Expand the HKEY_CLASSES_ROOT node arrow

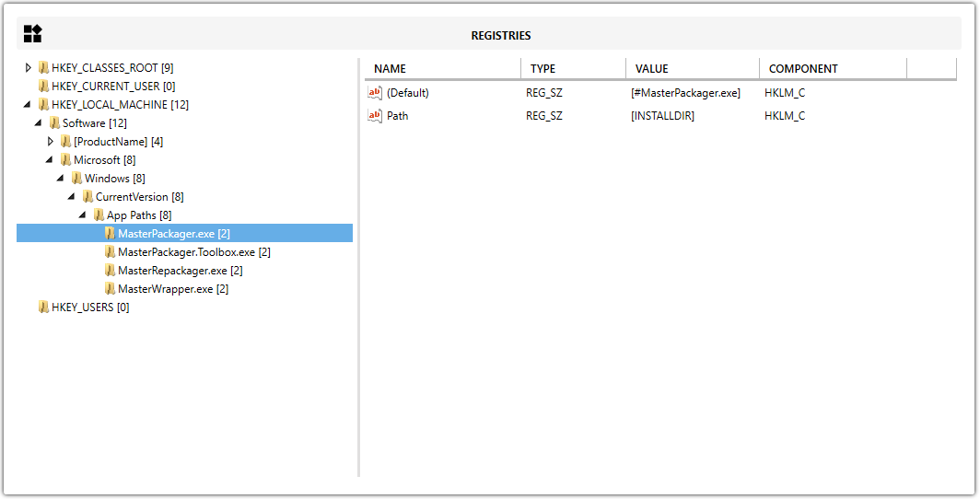(x=29, y=67)
